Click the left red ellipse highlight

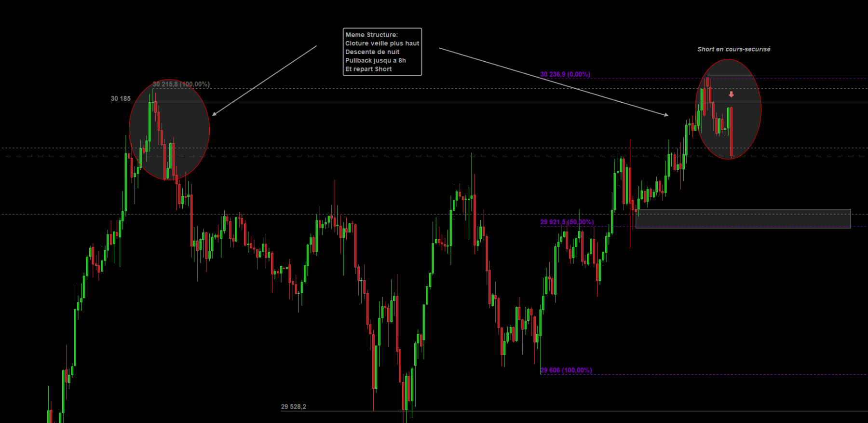[x=169, y=130]
